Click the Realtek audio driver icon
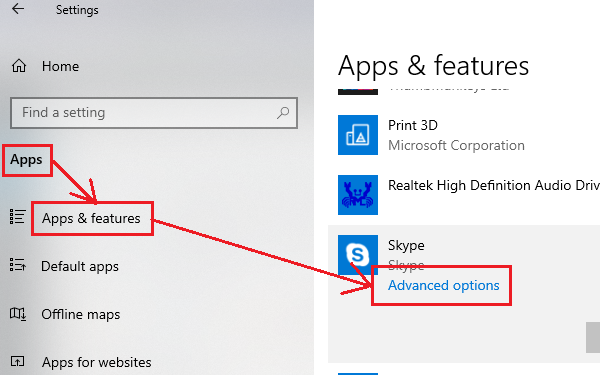The image size is (600, 375). (358, 195)
